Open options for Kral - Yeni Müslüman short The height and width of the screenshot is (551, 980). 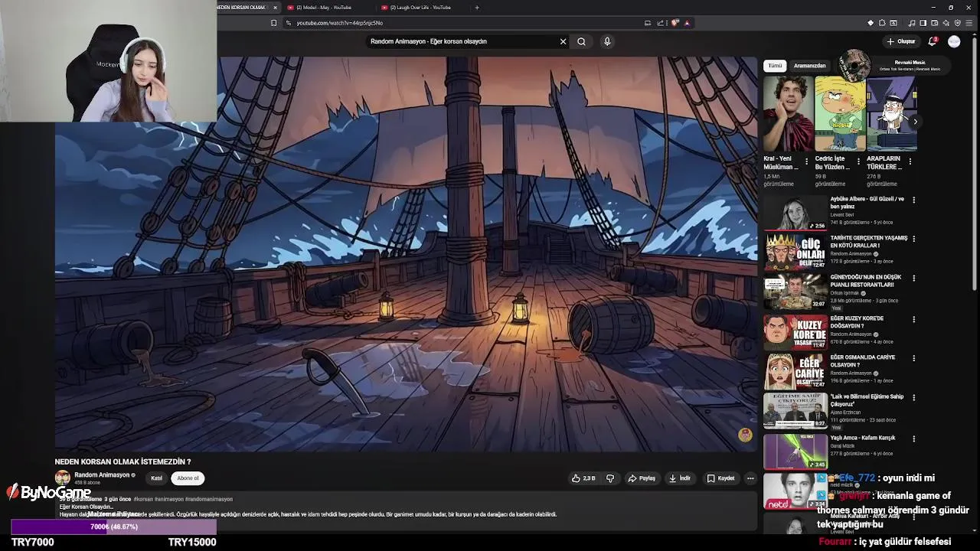tap(806, 161)
